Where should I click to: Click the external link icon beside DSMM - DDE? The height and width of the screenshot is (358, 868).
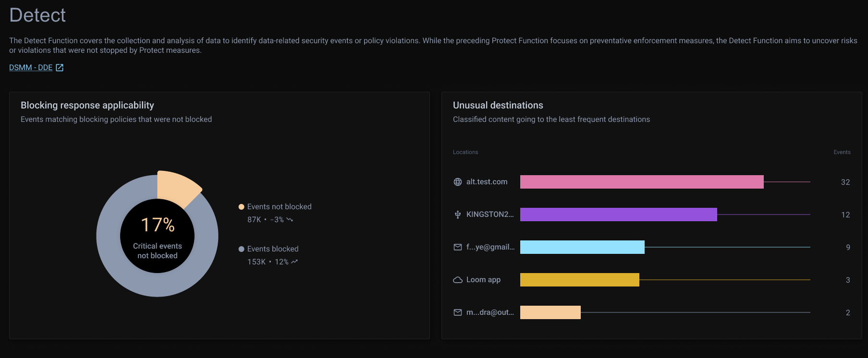[60, 68]
